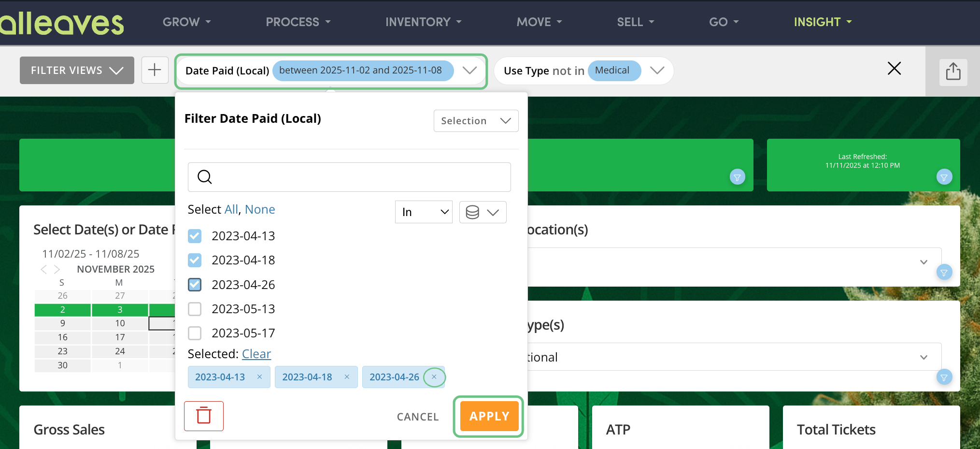Click the share/export icon
980x449 pixels.
coord(953,72)
